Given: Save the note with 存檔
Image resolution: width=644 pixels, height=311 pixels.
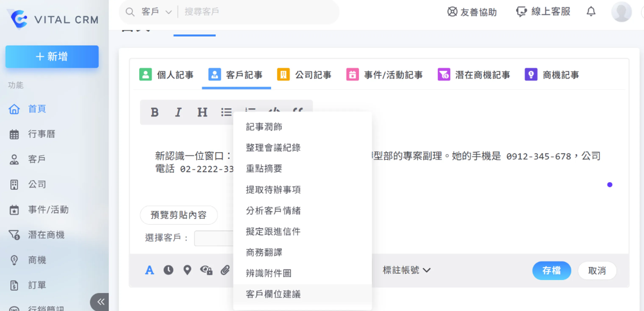Looking at the screenshot, I should pos(551,270).
